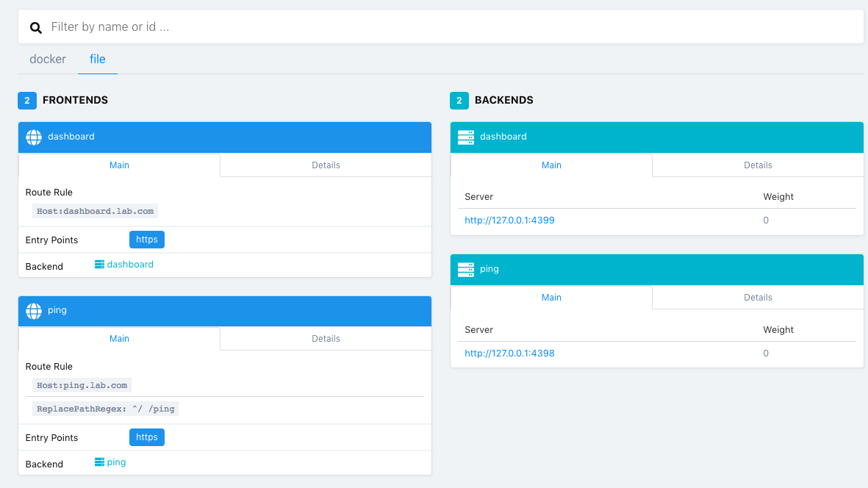This screenshot has height=488, width=868.
Task: Click server icon beside dashboard backend link
Action: (100, 265)
